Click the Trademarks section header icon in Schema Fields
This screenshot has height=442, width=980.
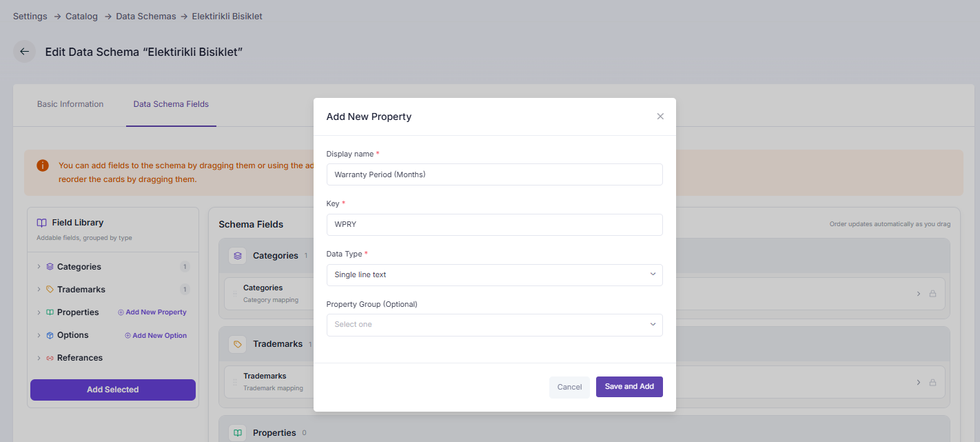click(238, 344)
